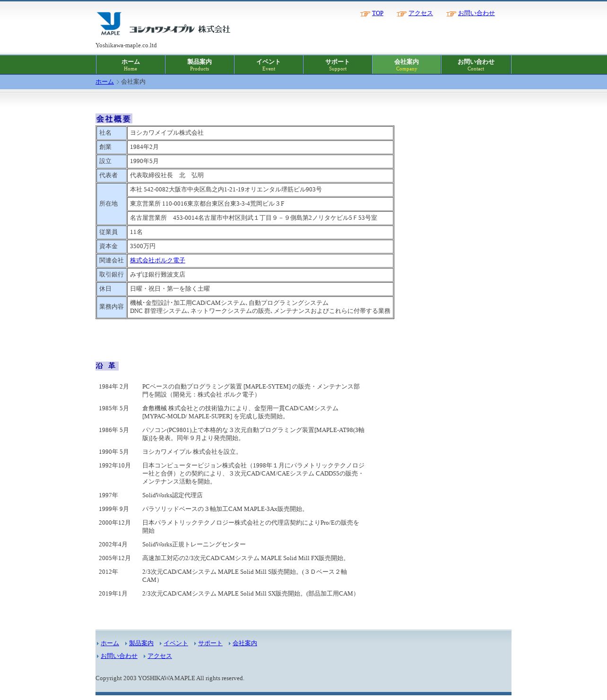Click the company name ヨシカワメイプル株式会社 cell
607x700 pixels.
[x=260, y=133]
